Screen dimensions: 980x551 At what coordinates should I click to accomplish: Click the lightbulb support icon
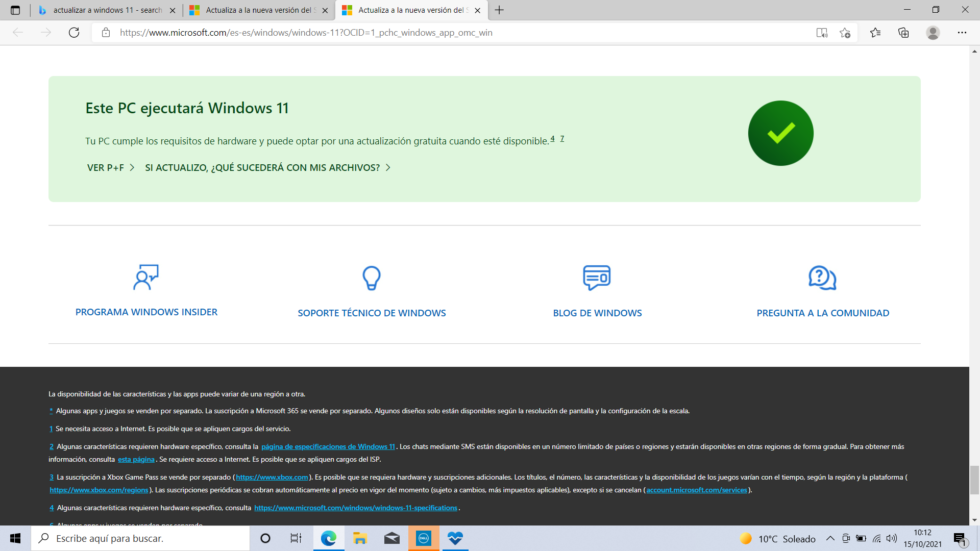pyautogui.click(x=372, y=278)
